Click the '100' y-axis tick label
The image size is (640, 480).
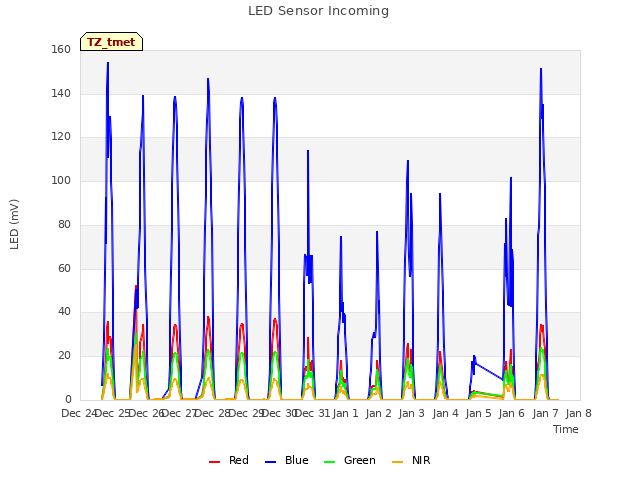click(x=61, y=180)
